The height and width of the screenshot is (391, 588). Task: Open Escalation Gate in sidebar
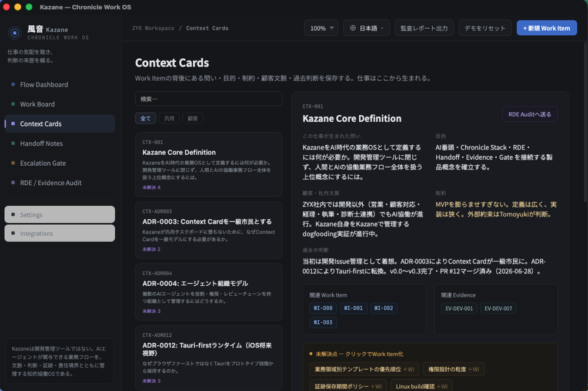tap(59, 163)
